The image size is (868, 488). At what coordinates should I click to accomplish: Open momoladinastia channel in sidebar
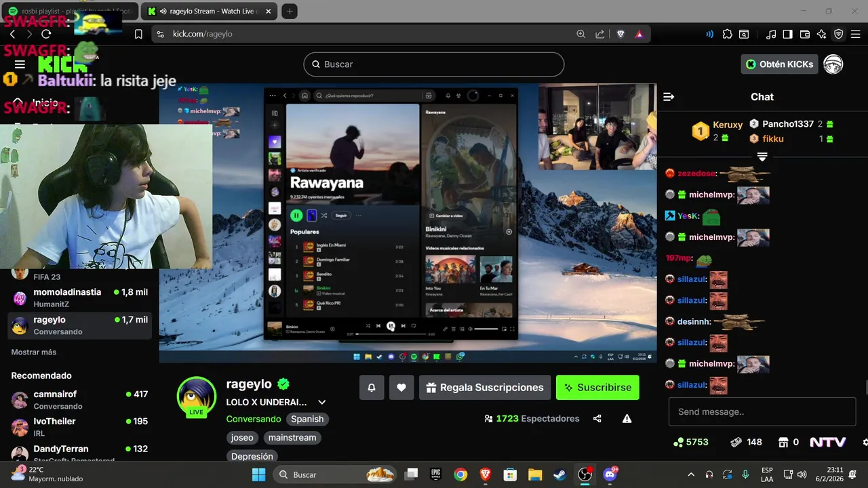pyautogui.click(x=80, y=298)
